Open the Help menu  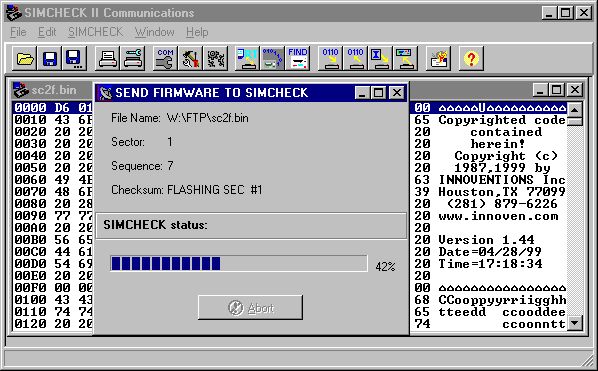197,32
